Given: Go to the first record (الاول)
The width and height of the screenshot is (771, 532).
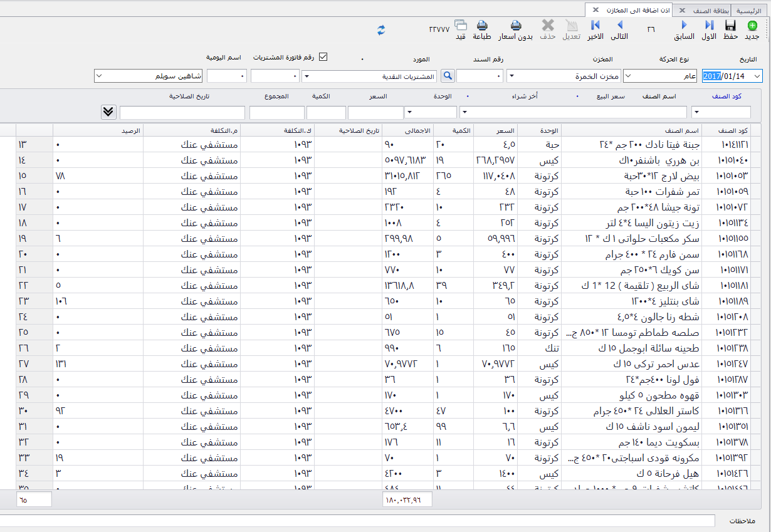Looking at the screenshot, I should pos(709,26).
